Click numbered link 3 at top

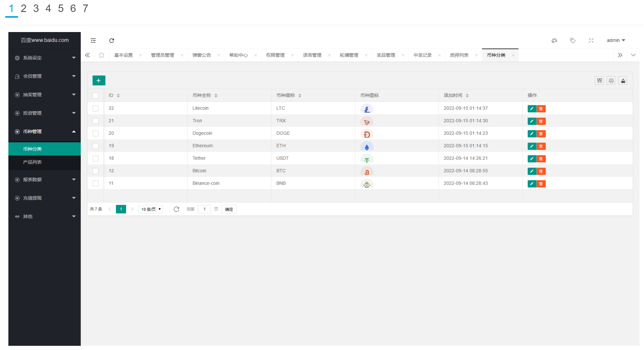click(36, 8)
